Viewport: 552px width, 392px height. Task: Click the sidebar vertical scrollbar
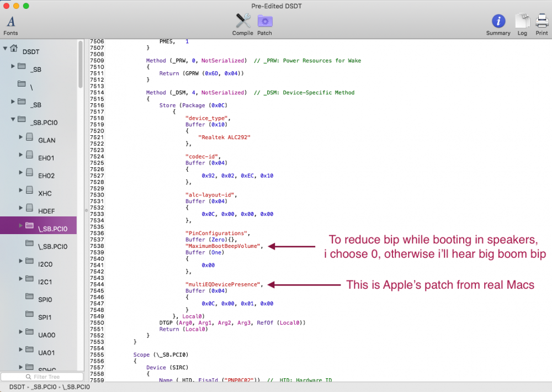tap(81, 65)
